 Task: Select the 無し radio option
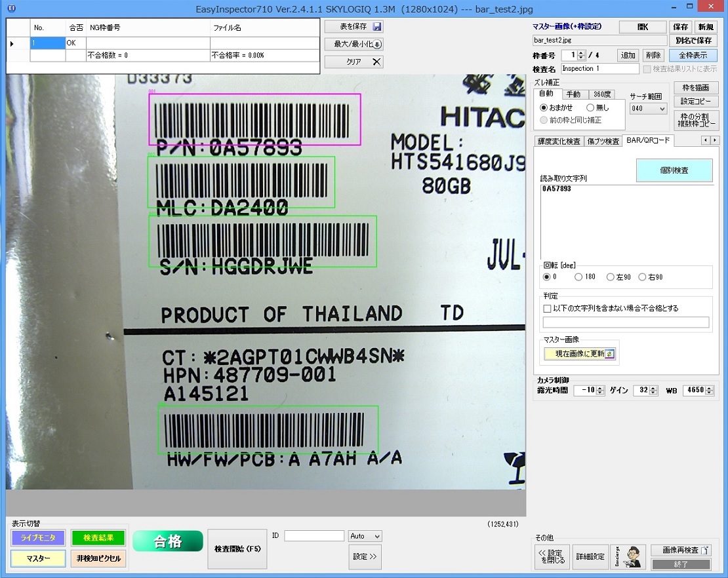[590, 107]
